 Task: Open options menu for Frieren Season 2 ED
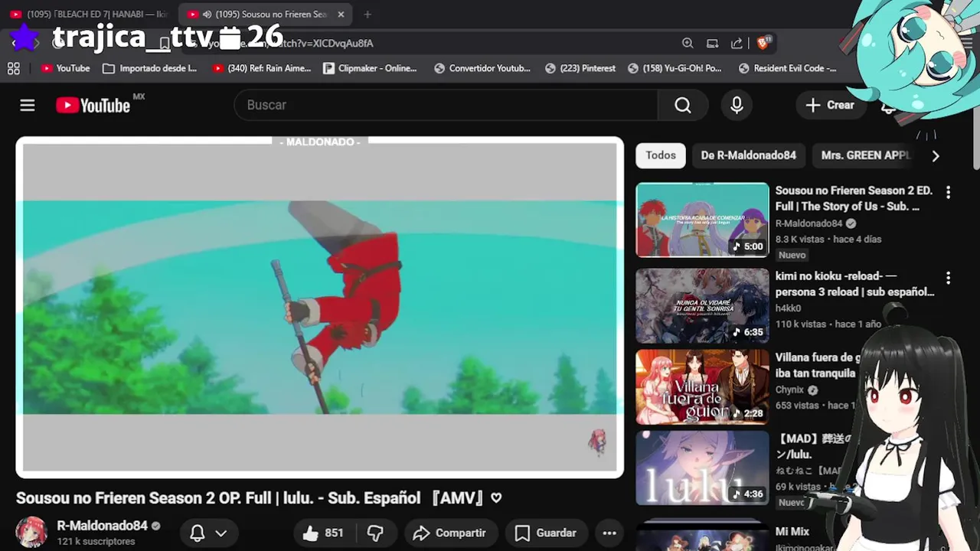pos(948,193)
